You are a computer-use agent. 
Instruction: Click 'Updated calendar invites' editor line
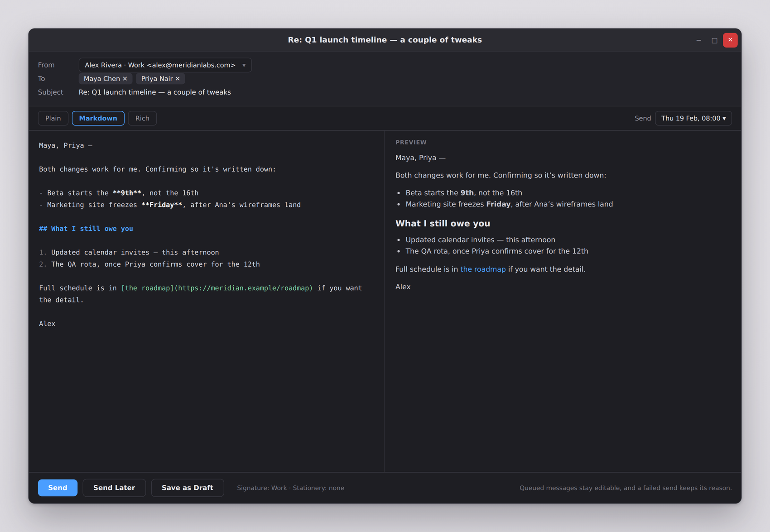[x=129, y=252]
